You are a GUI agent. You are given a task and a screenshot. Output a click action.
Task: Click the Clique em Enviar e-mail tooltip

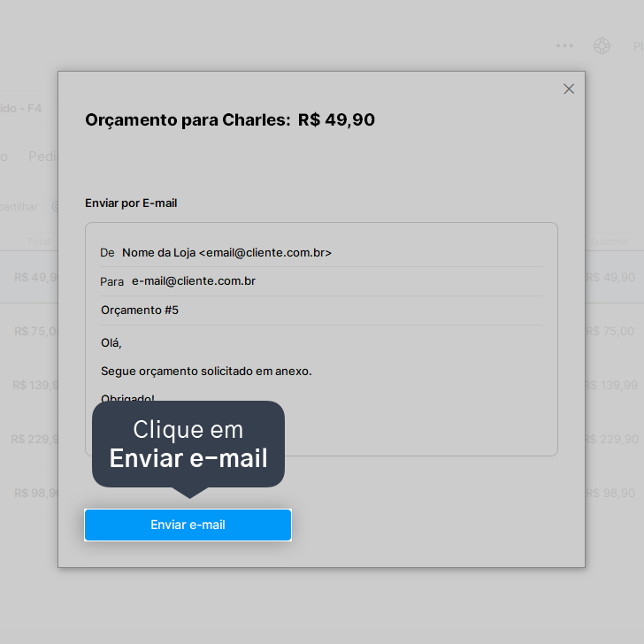coord(188,444)
